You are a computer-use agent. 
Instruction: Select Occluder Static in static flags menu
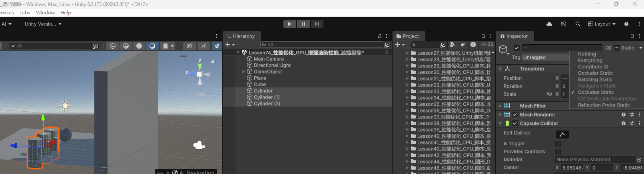[x=595, y=73]
